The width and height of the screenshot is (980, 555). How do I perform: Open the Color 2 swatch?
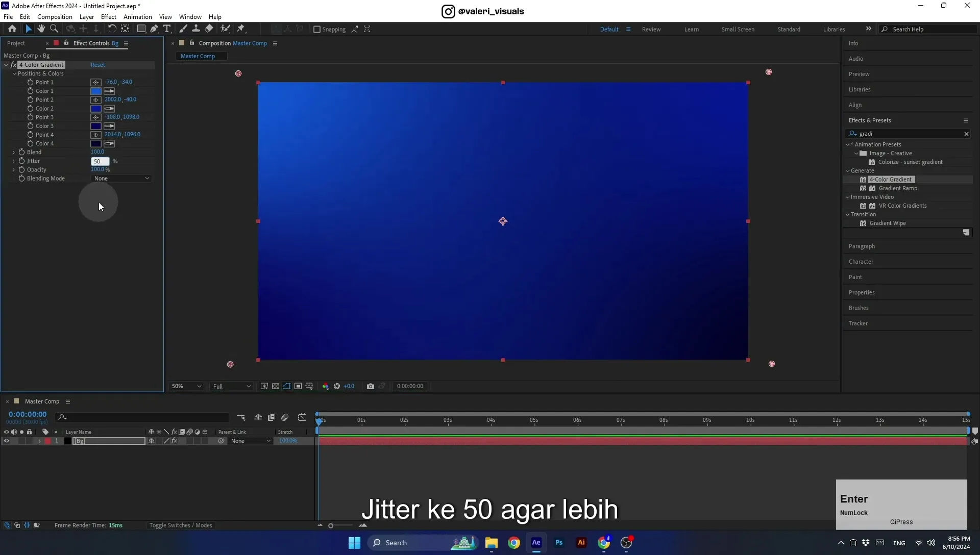click(x=96, y=109)
